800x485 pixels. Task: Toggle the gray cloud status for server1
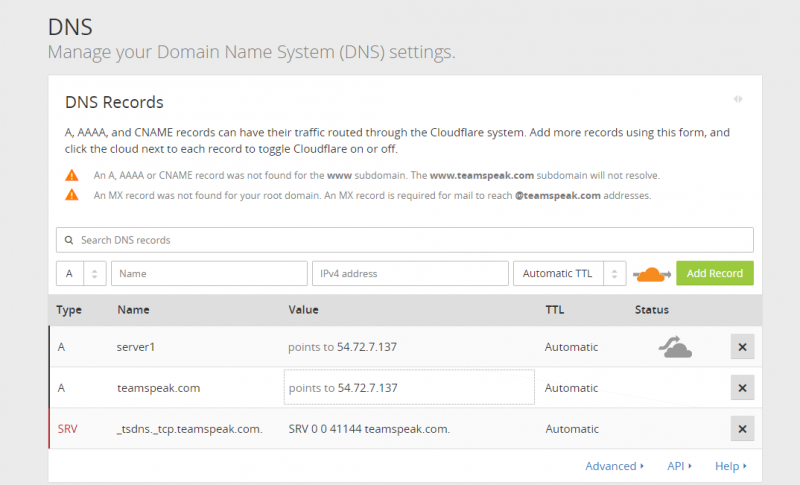coord(675,347)
